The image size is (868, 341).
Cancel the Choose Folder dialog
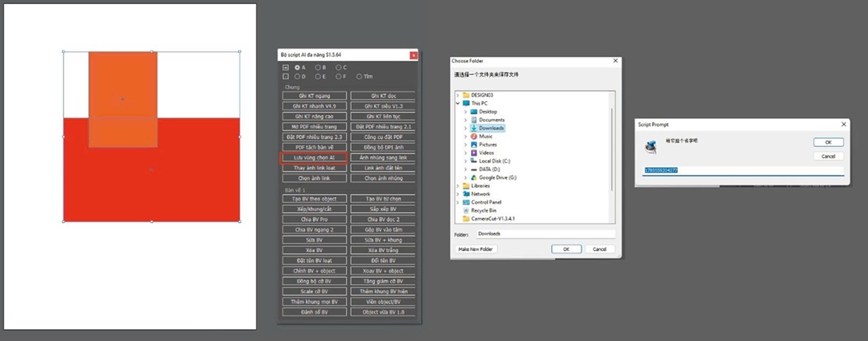pos(600,249)
